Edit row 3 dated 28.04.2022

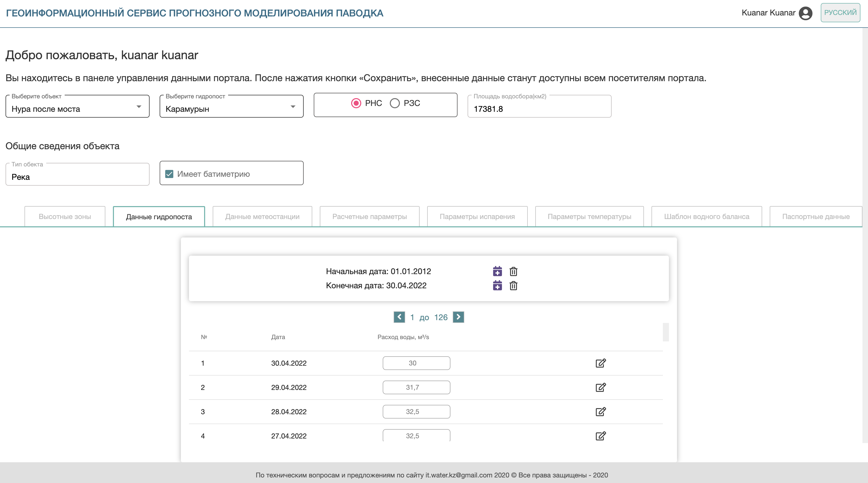[x=600, y=411]
